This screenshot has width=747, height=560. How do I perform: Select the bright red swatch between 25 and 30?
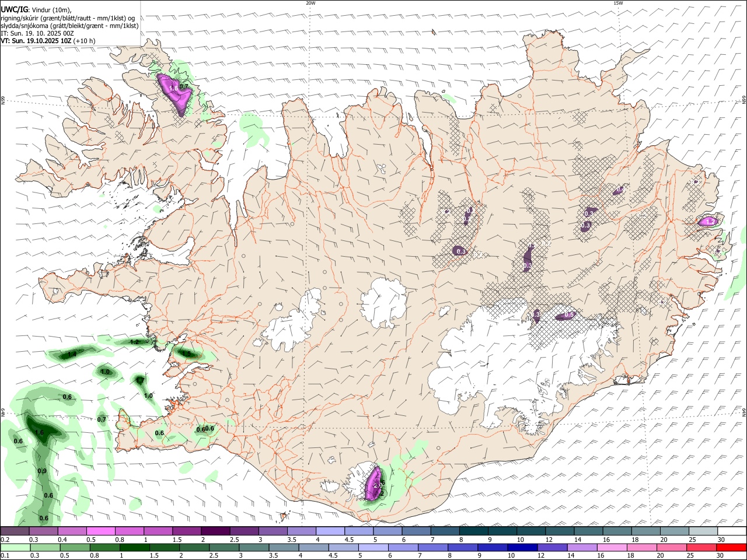coord(702,547)
